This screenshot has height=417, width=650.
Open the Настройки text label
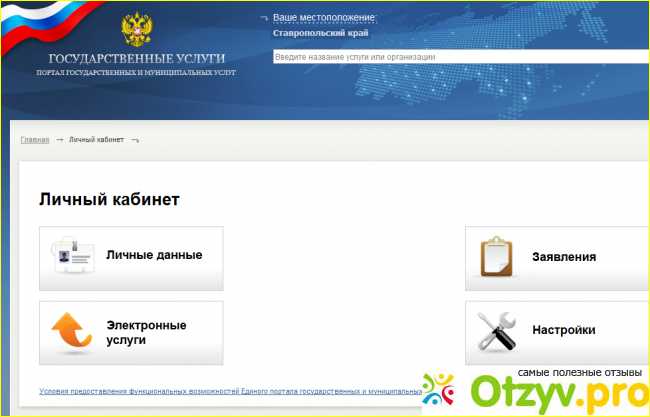coord(564,330)
